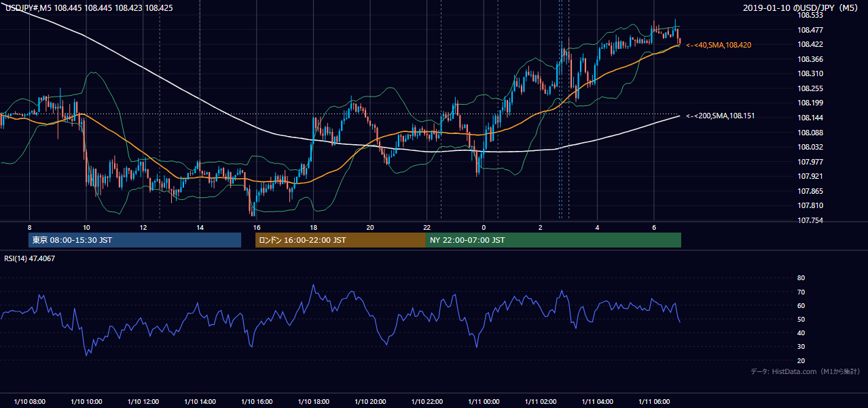Click price axis value 107.865

click(810, 191)
